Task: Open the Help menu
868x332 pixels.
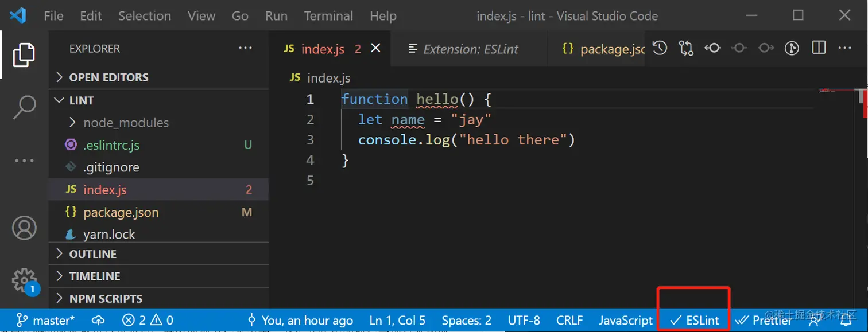Action: pos(383,16)
